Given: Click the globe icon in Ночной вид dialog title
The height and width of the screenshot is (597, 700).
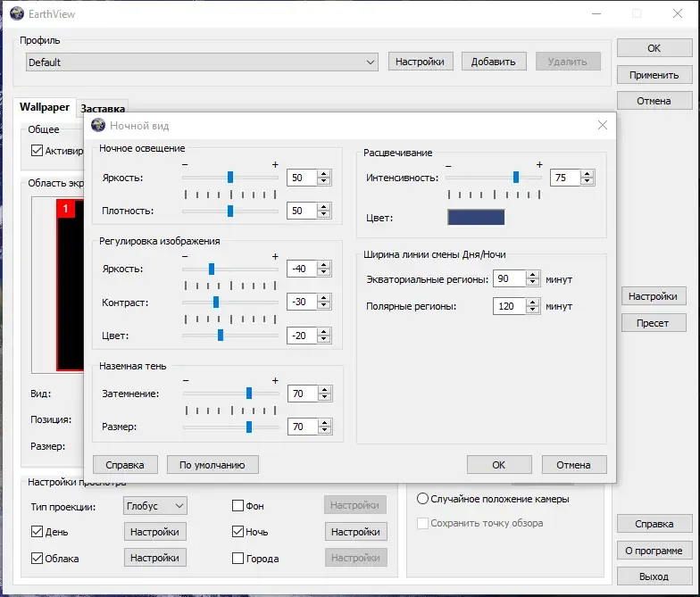Looking at the screenshot, I should [98, 125].
